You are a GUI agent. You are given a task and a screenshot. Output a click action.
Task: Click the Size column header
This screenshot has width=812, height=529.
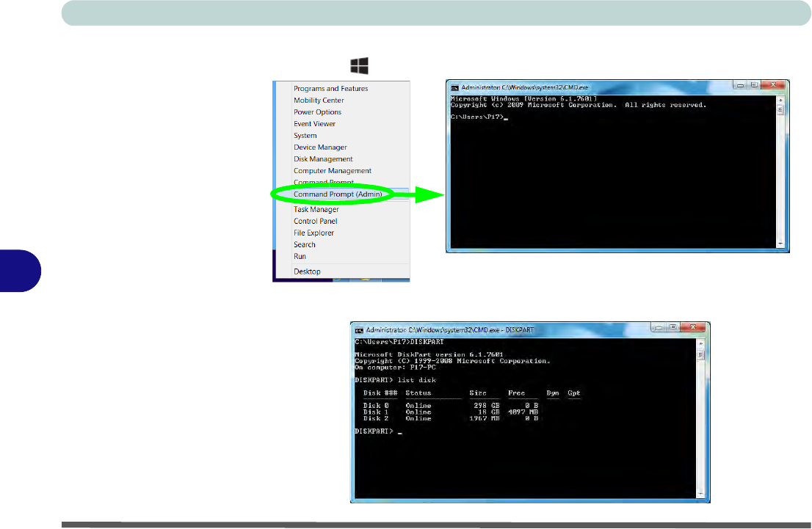[477, 393]
